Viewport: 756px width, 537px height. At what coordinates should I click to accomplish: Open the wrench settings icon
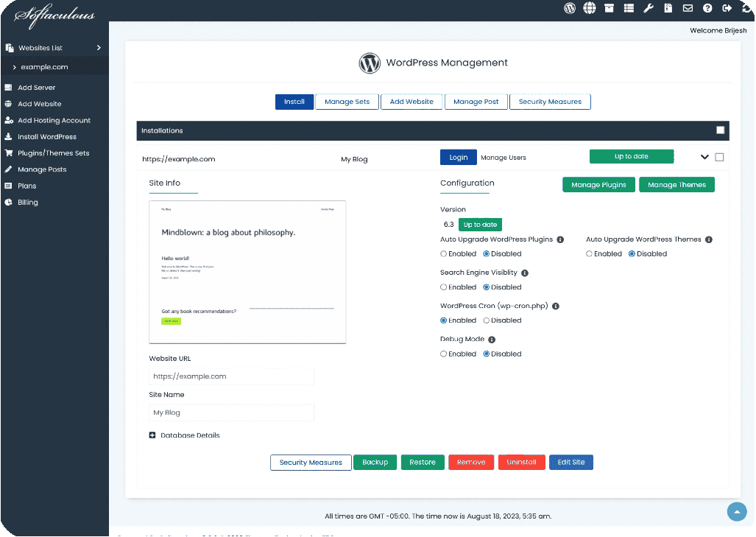[649, 8]
